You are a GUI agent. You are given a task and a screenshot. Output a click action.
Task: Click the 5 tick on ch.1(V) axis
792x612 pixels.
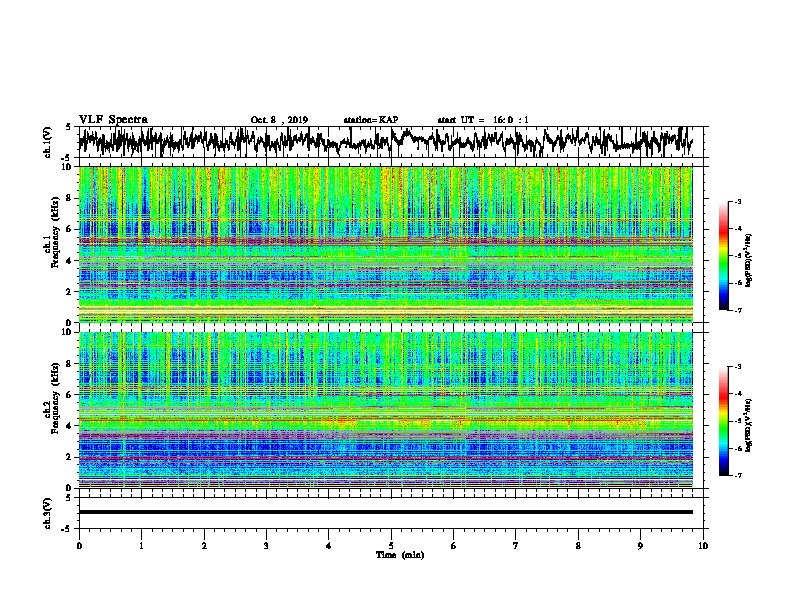tap(68, 127)
